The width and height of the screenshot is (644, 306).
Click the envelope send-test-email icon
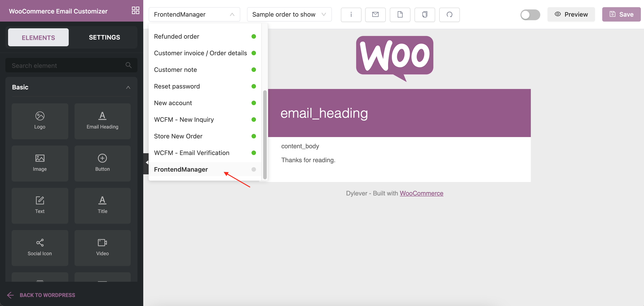coord(375,15)
